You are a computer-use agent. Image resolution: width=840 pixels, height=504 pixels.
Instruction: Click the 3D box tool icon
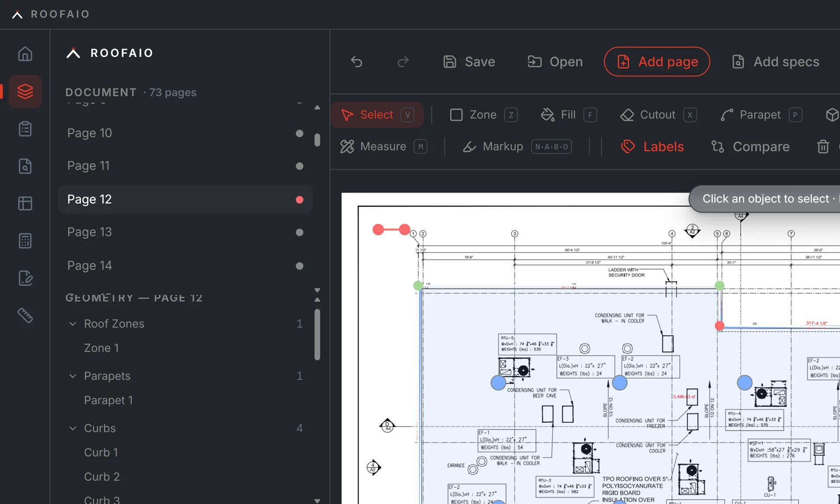[x=832, y=115]
